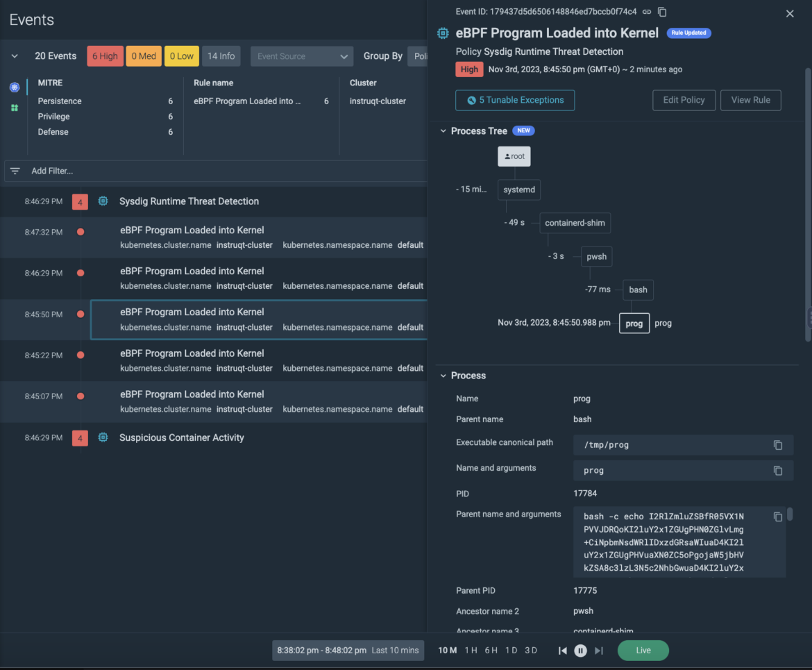812x670 pixels.
Task: Filter by MITRE Persistence row
Action: [x=105, y=101]
